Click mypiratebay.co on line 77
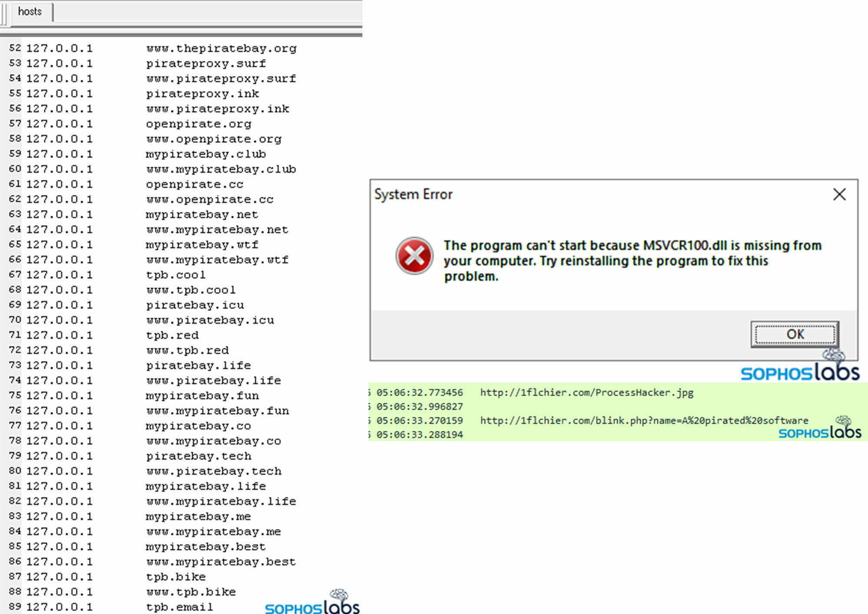868x614 pixels. [199, 426]
